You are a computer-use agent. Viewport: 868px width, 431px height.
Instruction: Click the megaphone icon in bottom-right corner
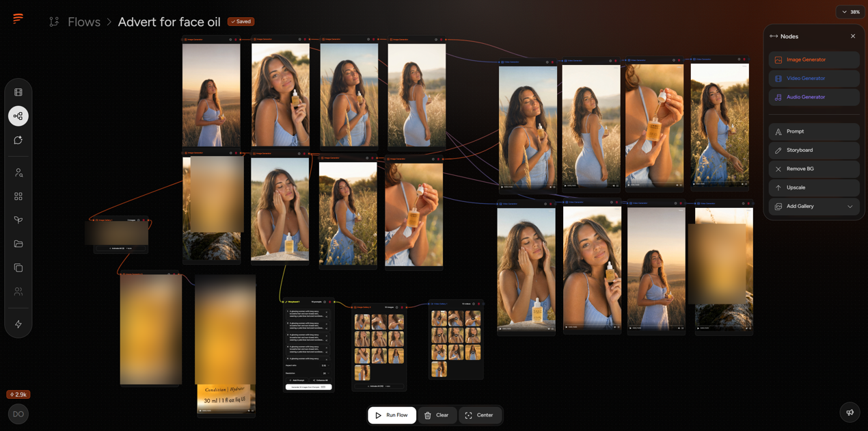[x=850, y=413]
